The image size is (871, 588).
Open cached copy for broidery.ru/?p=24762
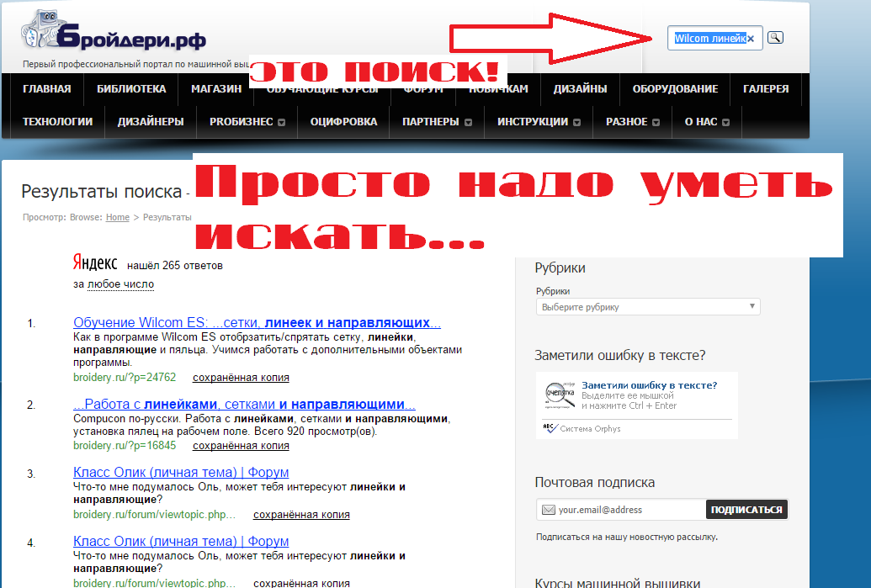[241, 378]
